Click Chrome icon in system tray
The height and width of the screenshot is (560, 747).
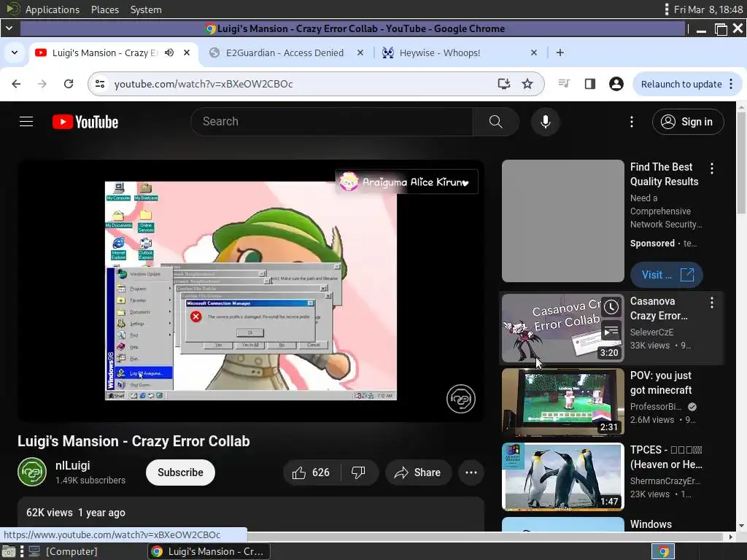tap(663, 551)
